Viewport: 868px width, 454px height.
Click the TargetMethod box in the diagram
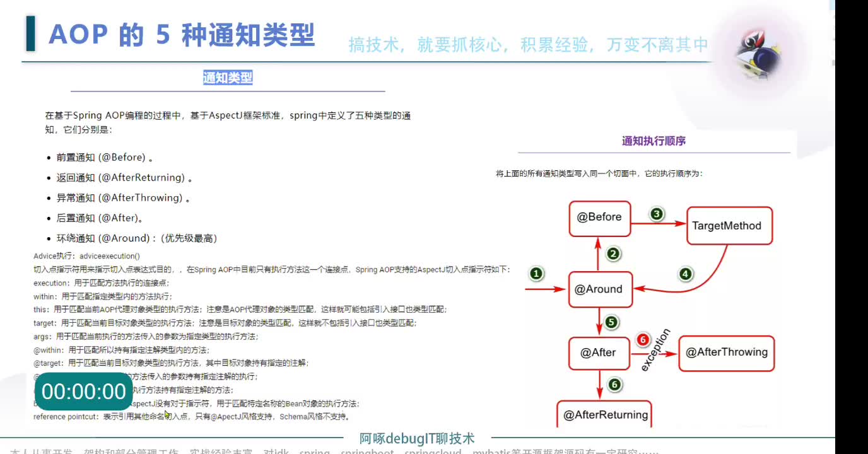pos(729,226)
